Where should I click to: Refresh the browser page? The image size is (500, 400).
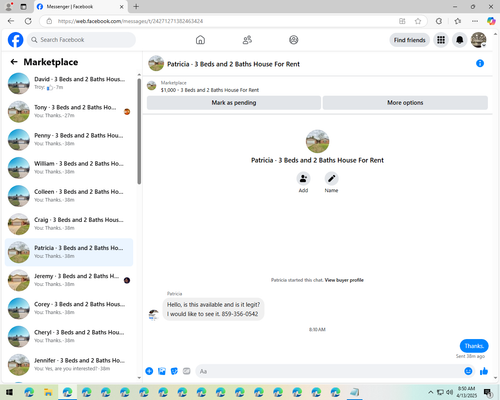pyautogui.click(x=28, y=21)
